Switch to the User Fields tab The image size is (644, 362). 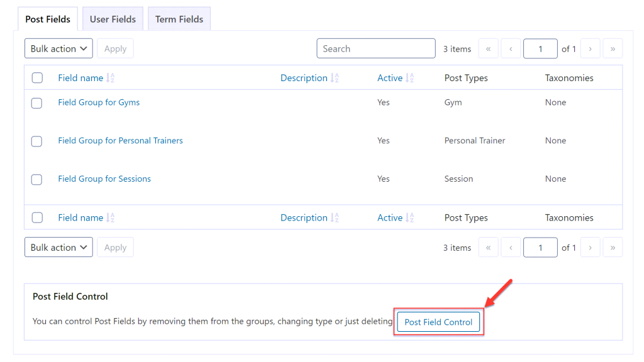click(x=113, y=19)
